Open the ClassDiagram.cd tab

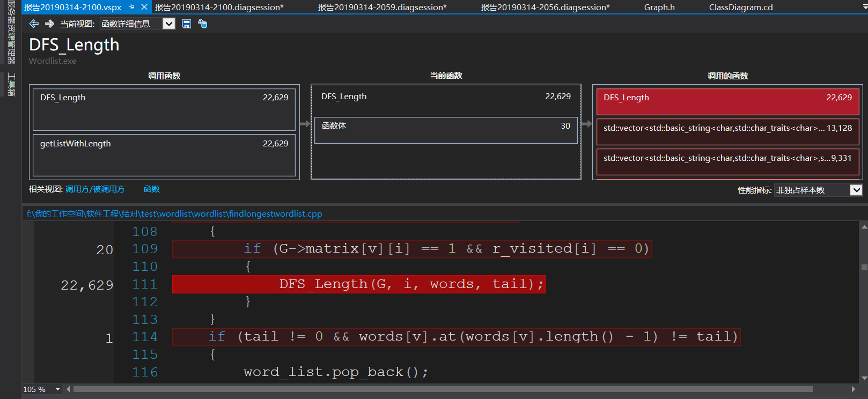pyautogui.click(x=741, y=7)
